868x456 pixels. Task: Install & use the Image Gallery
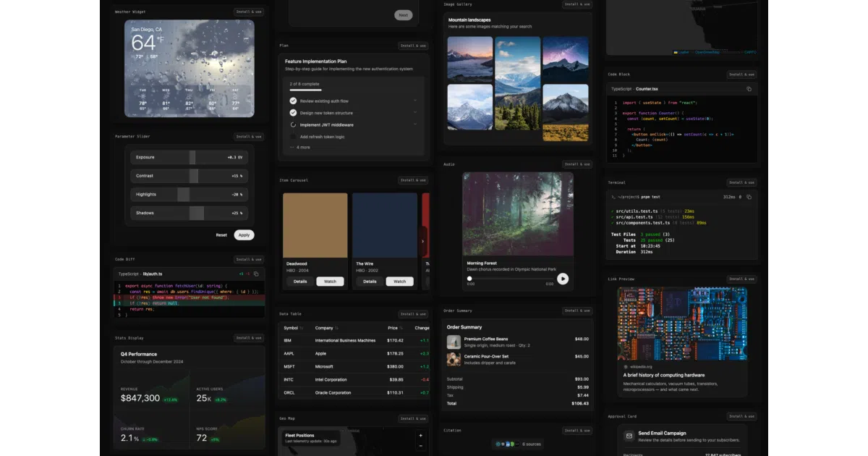(577, 4)
